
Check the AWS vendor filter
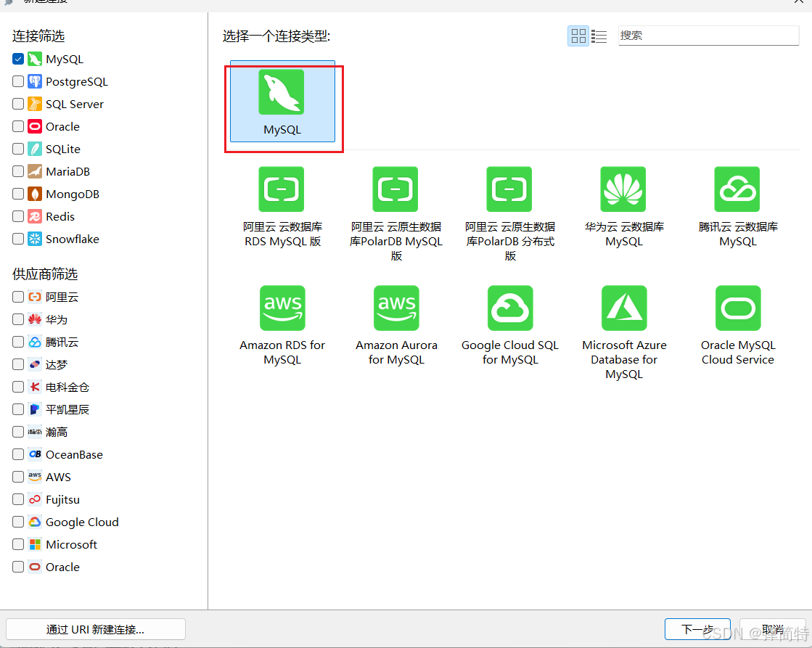click(18, 477)
